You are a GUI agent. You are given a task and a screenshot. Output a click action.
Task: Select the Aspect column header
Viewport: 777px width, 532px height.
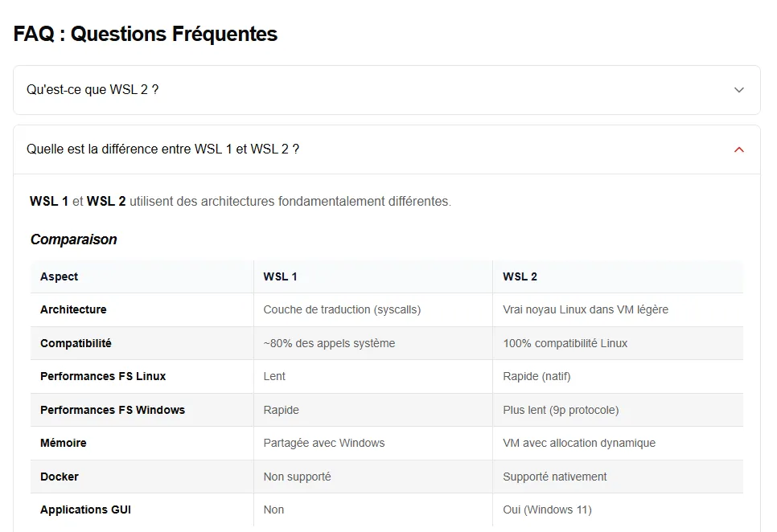pos(60,276)
